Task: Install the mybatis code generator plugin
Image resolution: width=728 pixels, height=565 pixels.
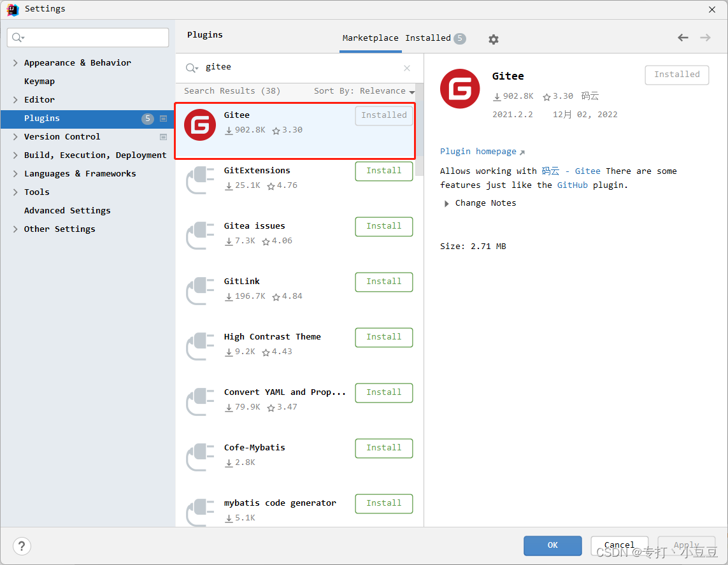Action: pos(384,503)
